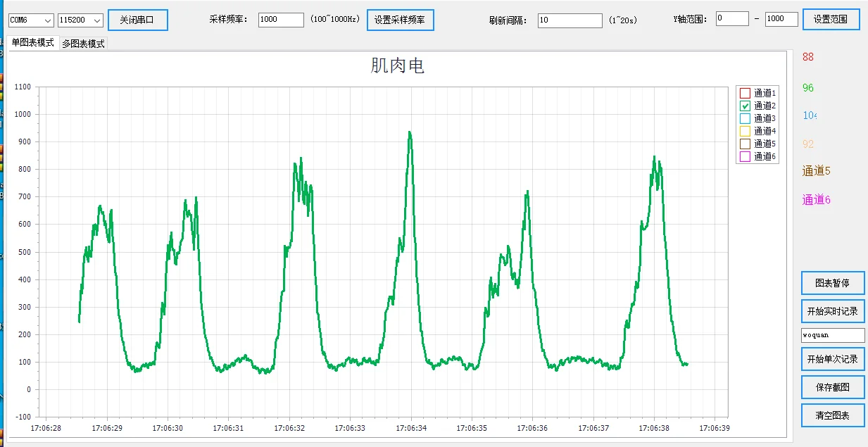Click the 1100 value on the Y axis
This screenshot has width=868, height=447.
(x=23, y=87)
